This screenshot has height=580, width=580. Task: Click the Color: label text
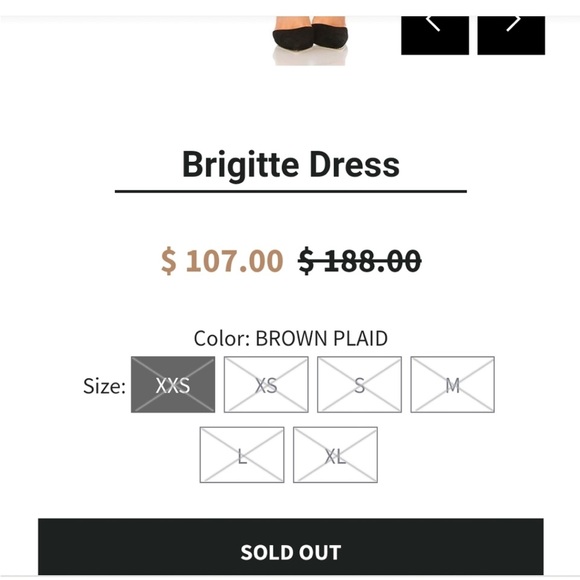click(x=222, y=338)
